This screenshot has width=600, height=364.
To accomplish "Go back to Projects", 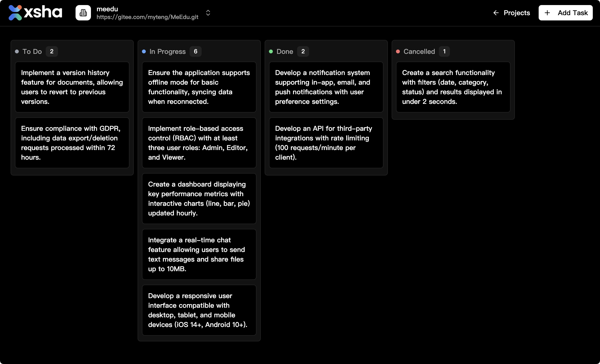I will (x=517, y=13).
